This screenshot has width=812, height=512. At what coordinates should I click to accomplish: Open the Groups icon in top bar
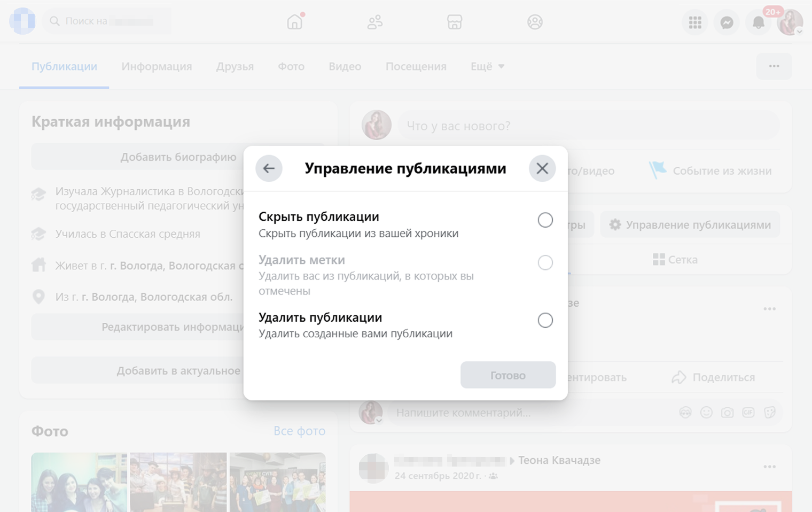point(535,22)
